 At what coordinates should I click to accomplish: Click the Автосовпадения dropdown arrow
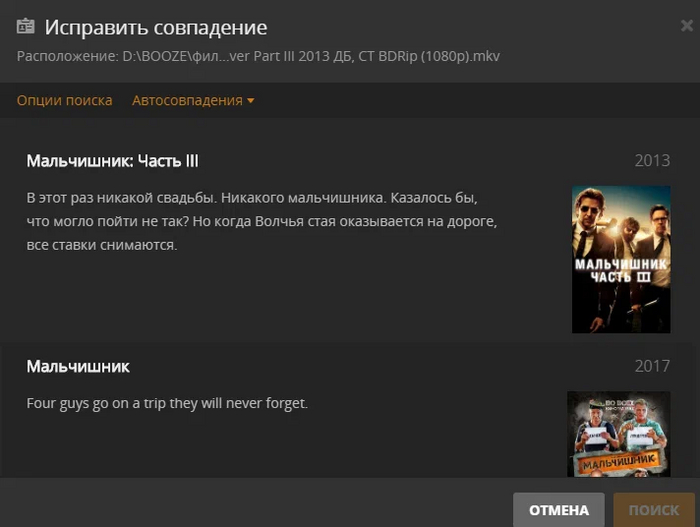tap(250, 101)
